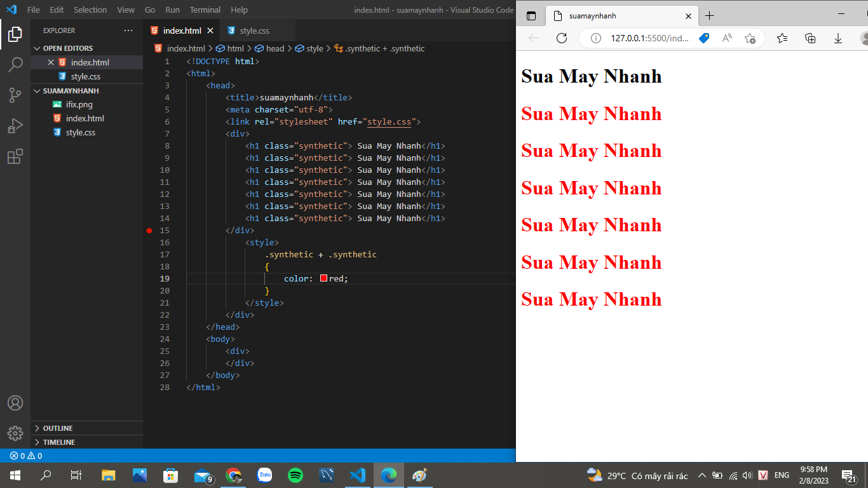Click the index.html breadcrumb item

pyautogui.click(x=180, y=48)
